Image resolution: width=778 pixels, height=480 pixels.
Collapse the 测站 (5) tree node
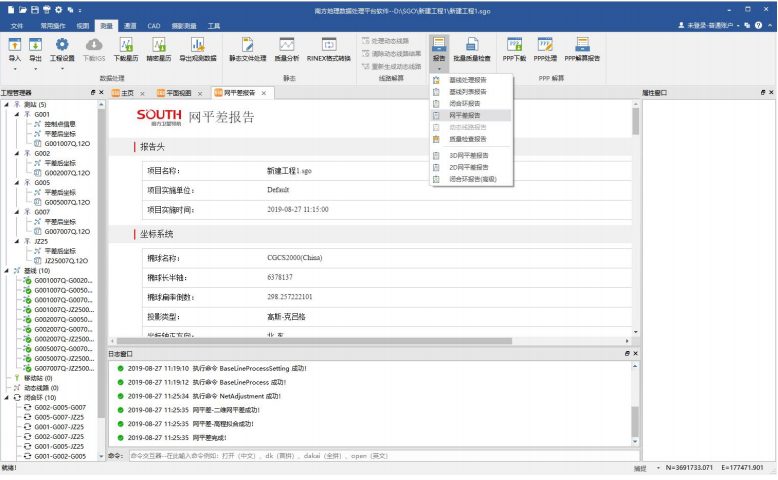point(6,104)
